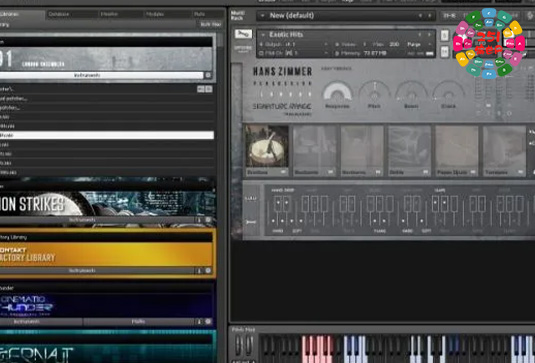535x363 pixels.
Task: Click the mod wheel beside pitch wheel
Action: tap(250, 345)
